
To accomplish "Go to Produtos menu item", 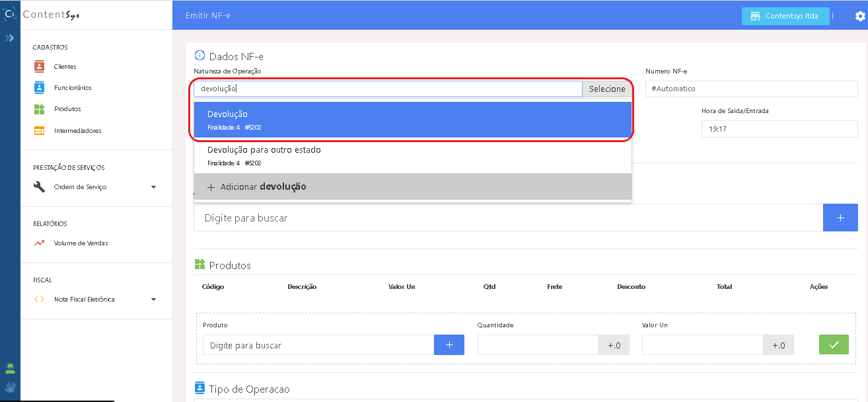I will (x=67, y=109).
